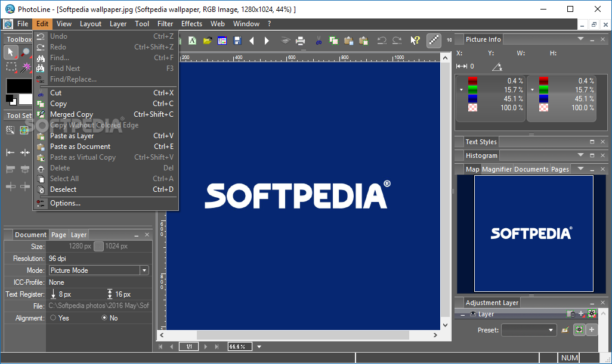Click the Text Styles panel title
Viewport: 612px width, 364px height.
[481, 142]
